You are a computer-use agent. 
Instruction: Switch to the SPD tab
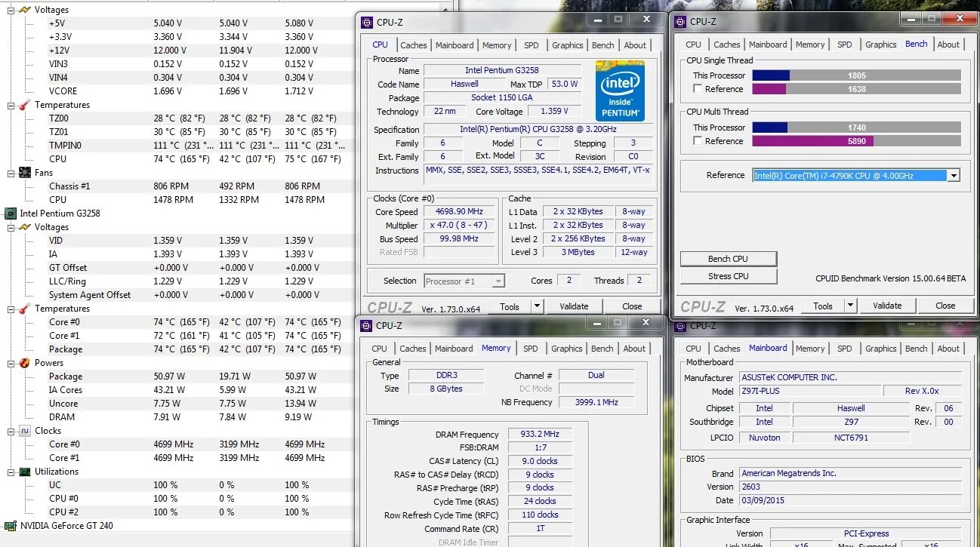tap(531, 45)
